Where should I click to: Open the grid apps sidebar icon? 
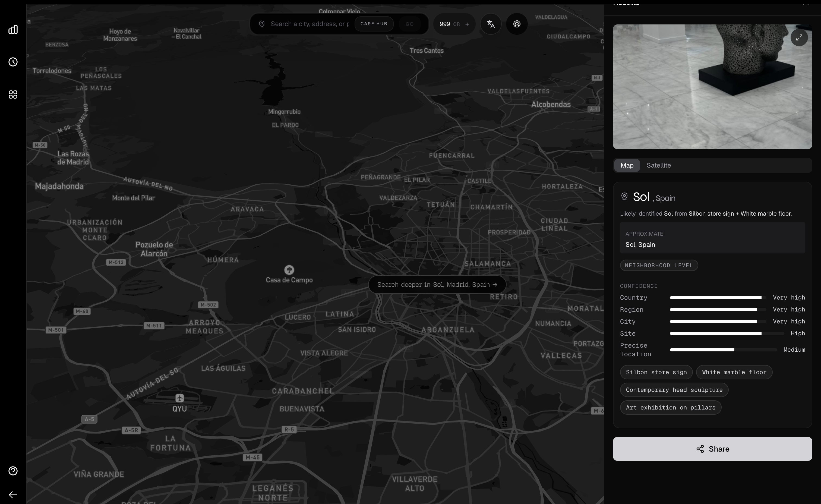13,95
